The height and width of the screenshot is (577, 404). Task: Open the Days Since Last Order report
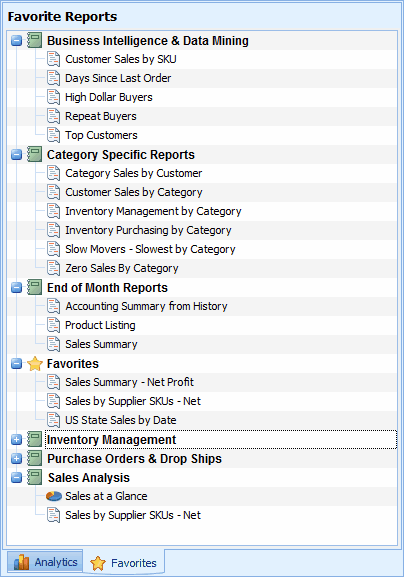pos(118,78)
